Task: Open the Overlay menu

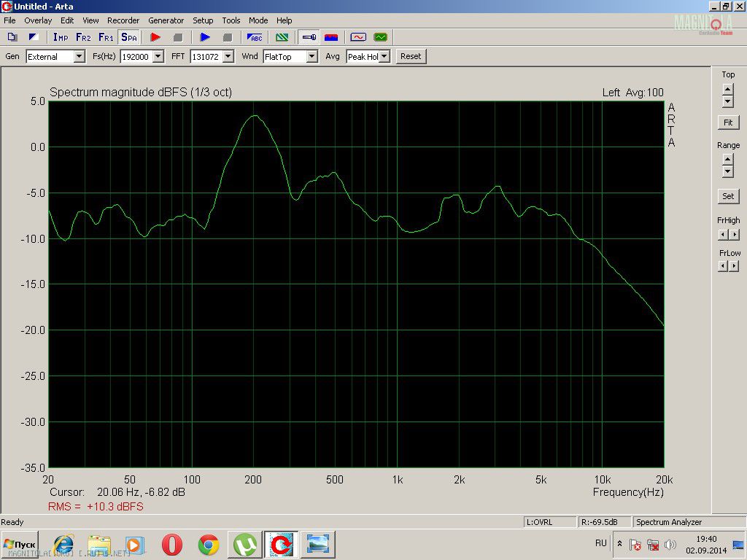Action: coord(38,20)
